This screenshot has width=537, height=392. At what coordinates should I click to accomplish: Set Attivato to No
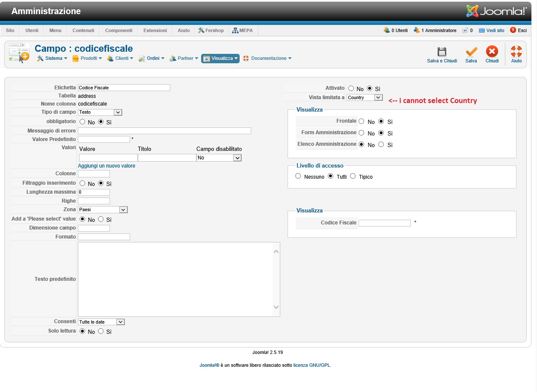[351, 88]
